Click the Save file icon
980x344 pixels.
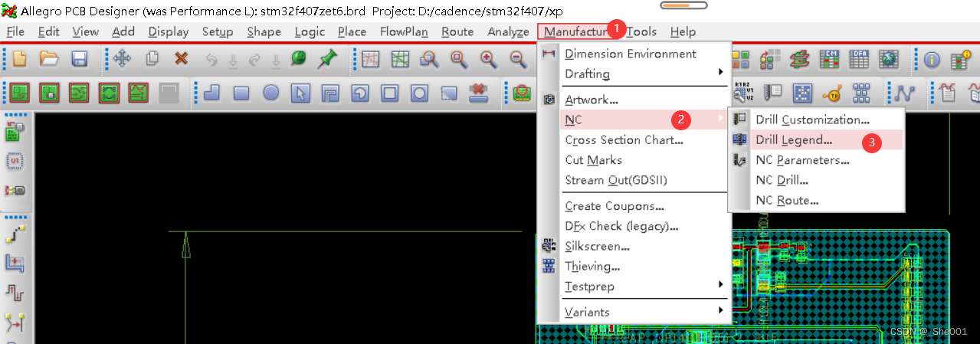tap(78, 59)
